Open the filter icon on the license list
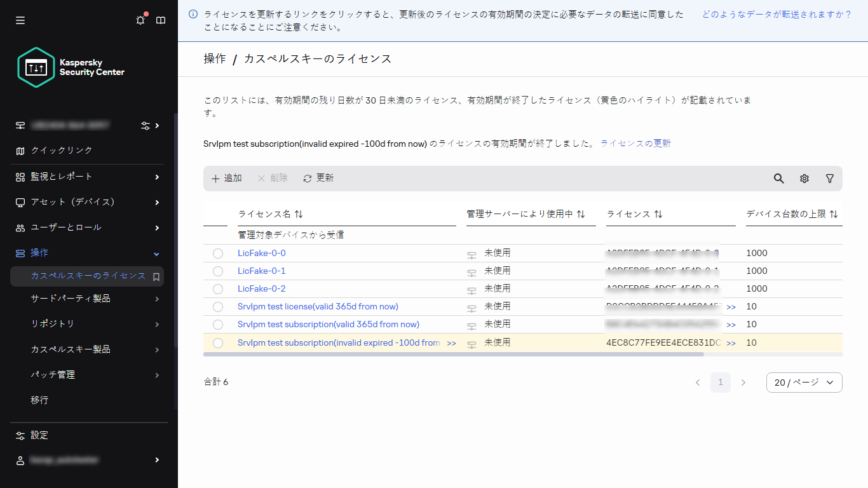Viewport: 868px width, 488px height. pos(829,179)
